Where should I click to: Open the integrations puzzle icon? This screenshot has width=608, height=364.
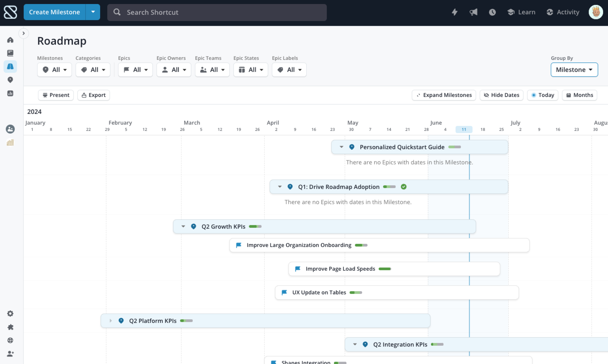(x=10, y=327)
